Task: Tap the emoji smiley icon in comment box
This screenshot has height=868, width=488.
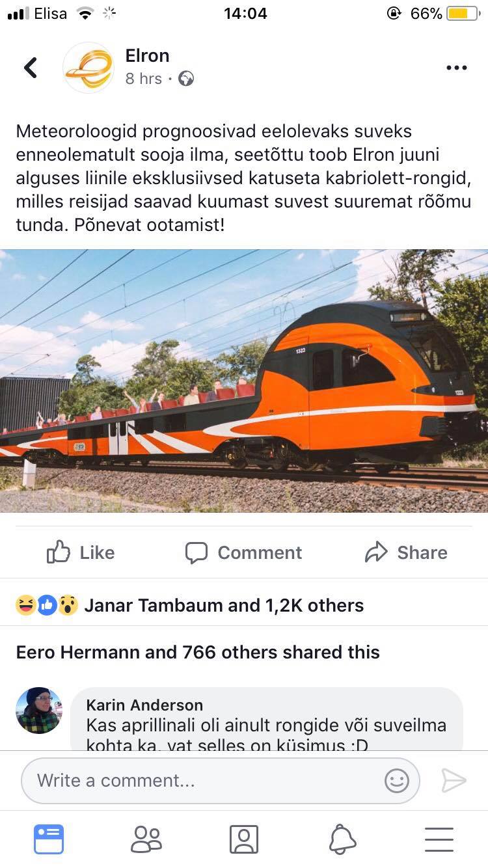Action: pos(396,780)
